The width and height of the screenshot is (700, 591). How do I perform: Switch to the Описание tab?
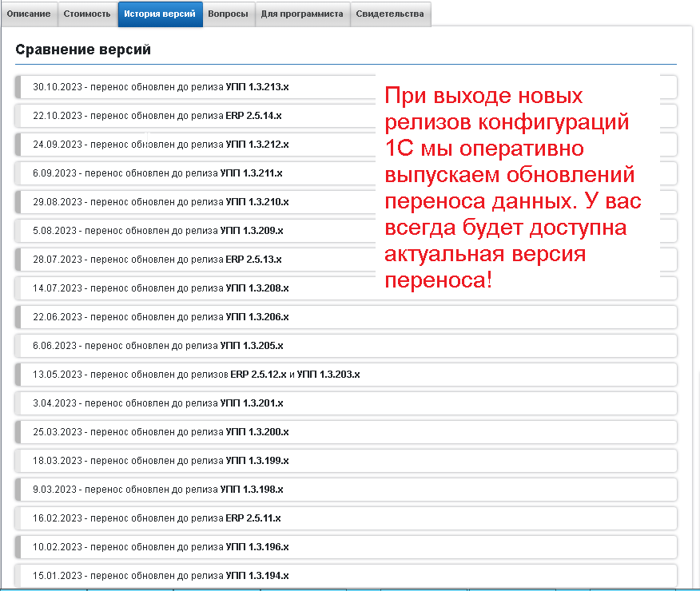coord(29,14)
